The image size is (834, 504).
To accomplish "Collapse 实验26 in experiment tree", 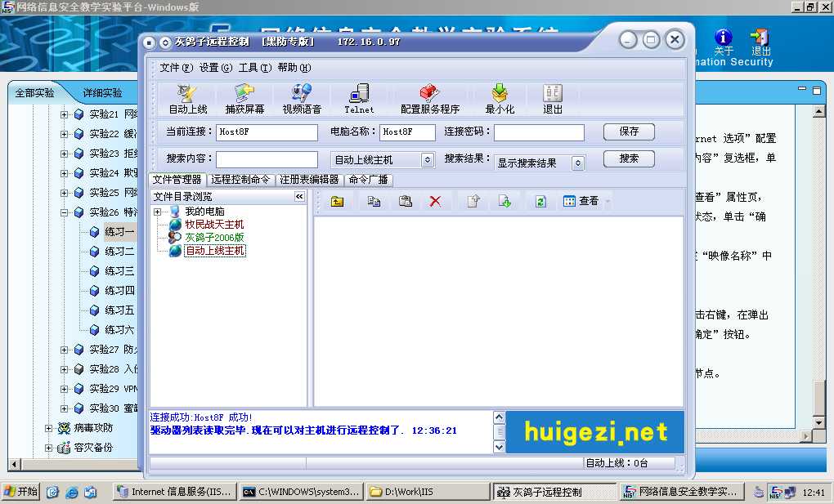I will [64, 212].
